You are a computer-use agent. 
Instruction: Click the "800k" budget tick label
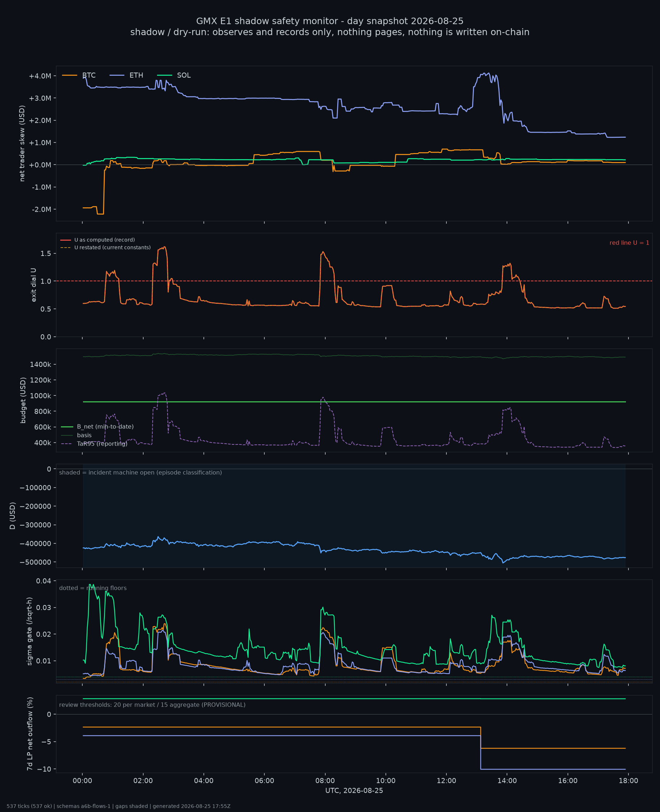tap(42, 411)
